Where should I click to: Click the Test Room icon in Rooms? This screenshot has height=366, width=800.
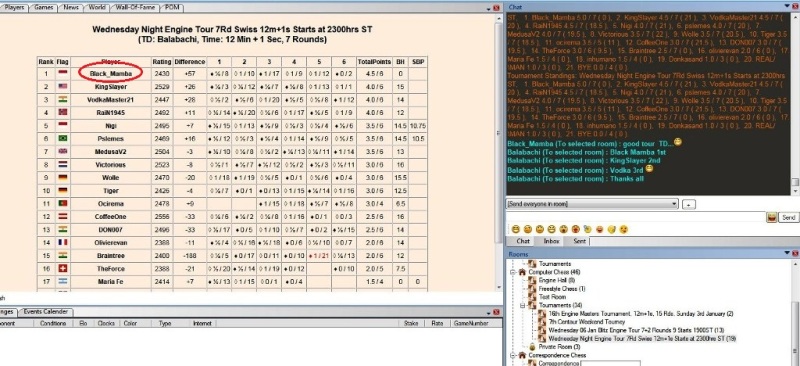(x=532, y=297)
